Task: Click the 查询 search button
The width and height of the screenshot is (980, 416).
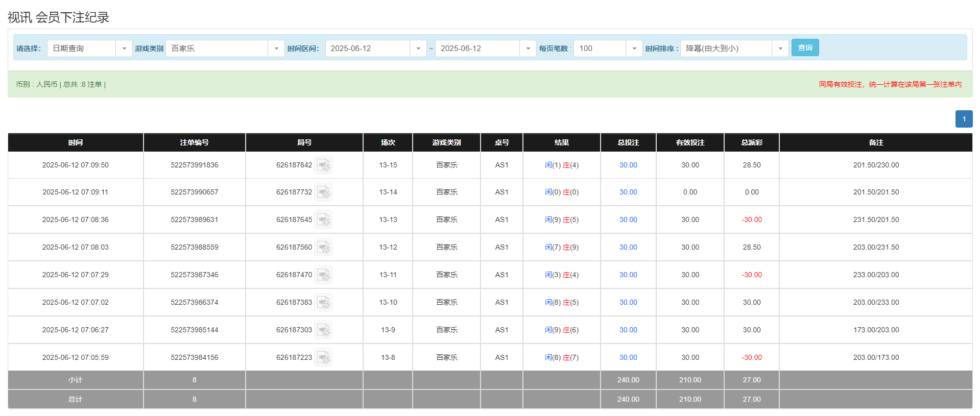Action: click(x=805, y=48)
